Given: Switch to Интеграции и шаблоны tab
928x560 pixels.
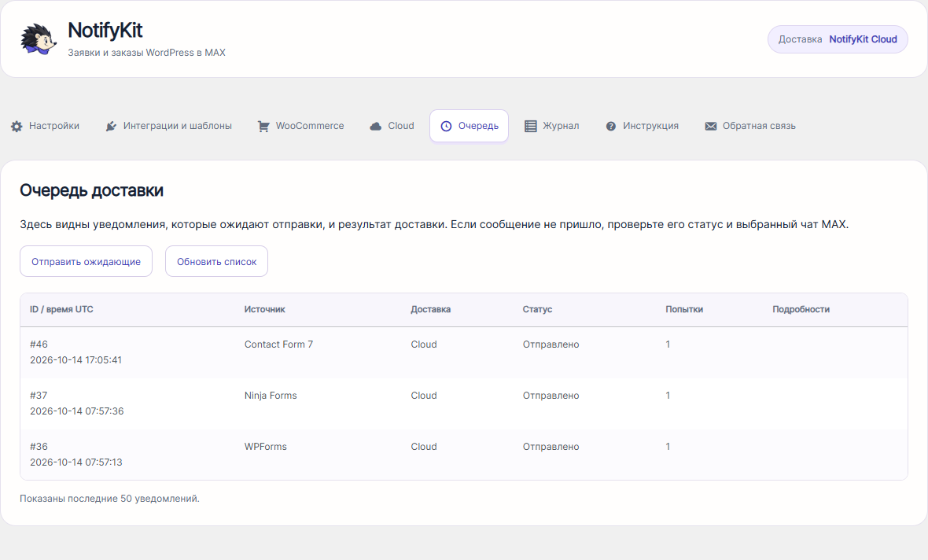Looking at the screenshot, I should coord(168,126).
